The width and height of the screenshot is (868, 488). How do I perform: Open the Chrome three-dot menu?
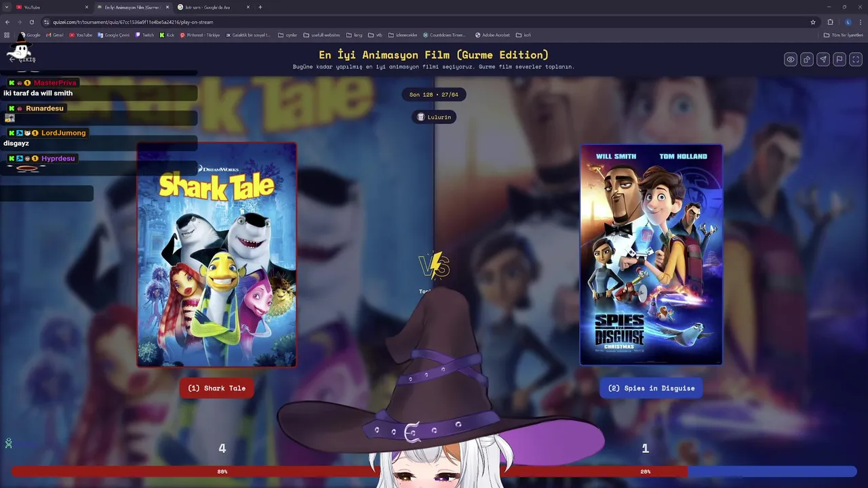(861, 22)
